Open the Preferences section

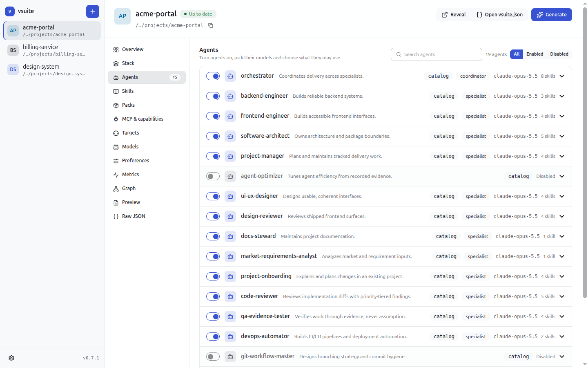tap(147, 161)
